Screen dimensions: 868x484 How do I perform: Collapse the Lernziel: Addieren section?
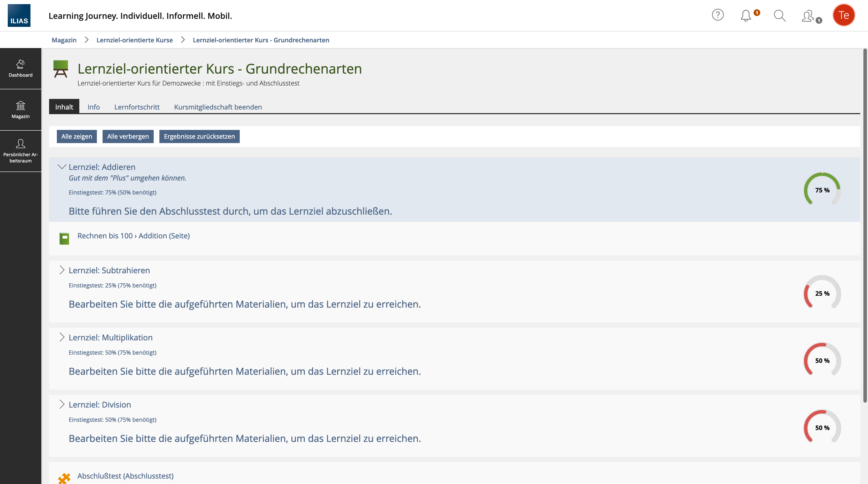pyautogui.click(x=62, y=167)
